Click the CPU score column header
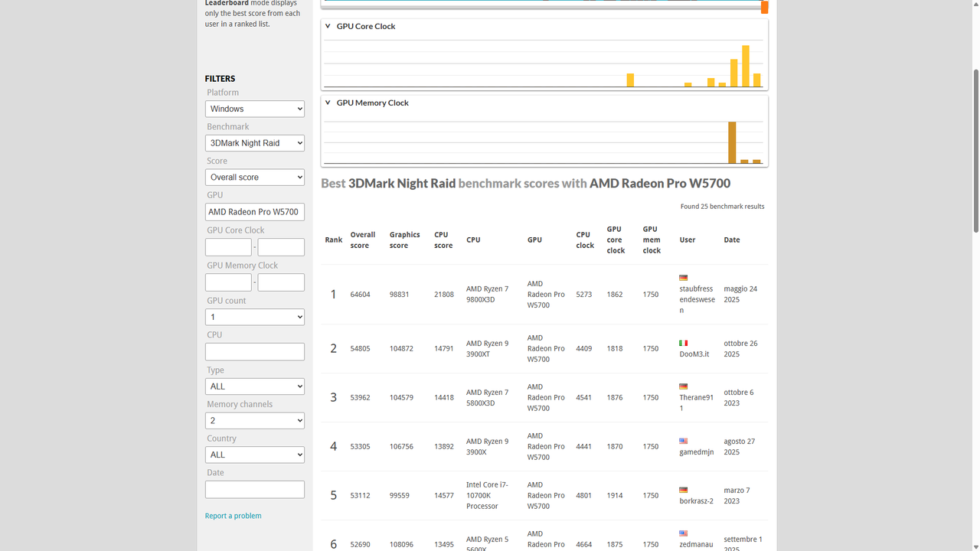The height and width of the screenshot is (551, 980). pos(443,240)
